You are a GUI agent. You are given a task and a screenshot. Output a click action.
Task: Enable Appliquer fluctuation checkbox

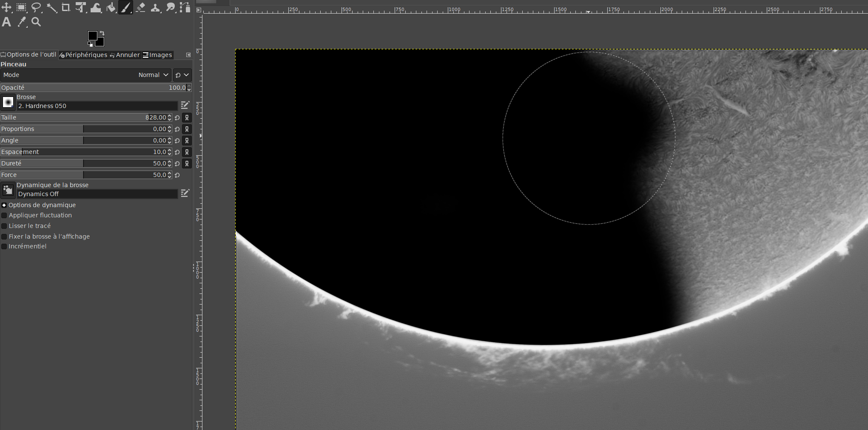[x=4, y=215]
